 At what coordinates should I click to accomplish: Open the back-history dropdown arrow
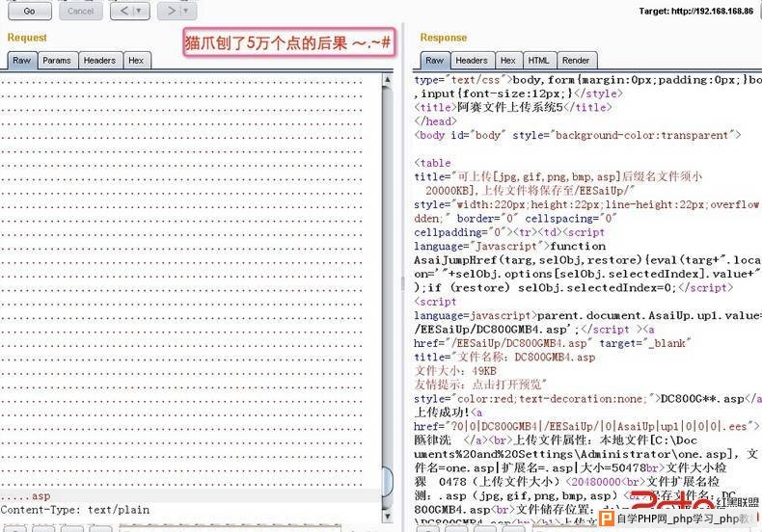click(x=140, y=11)
